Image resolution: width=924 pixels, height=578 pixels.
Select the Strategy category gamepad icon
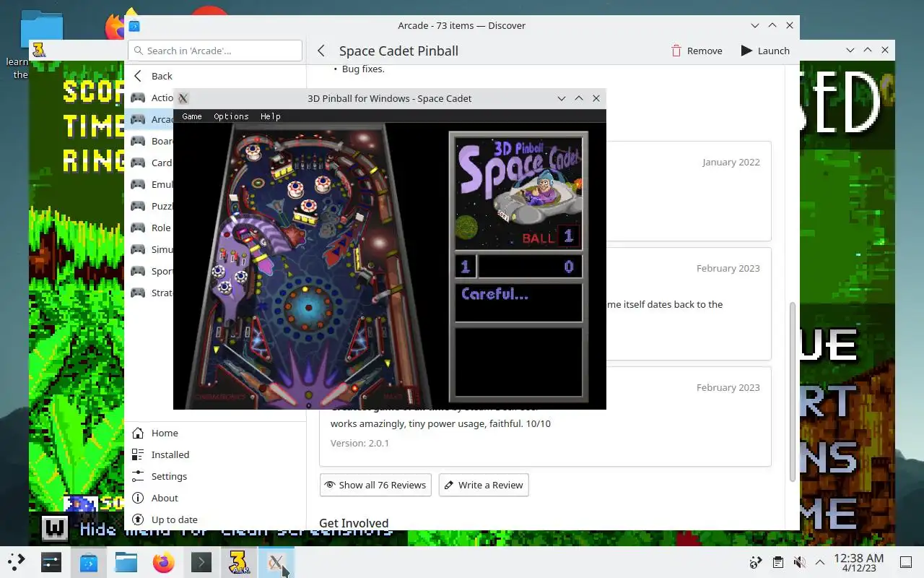[138, 293]
